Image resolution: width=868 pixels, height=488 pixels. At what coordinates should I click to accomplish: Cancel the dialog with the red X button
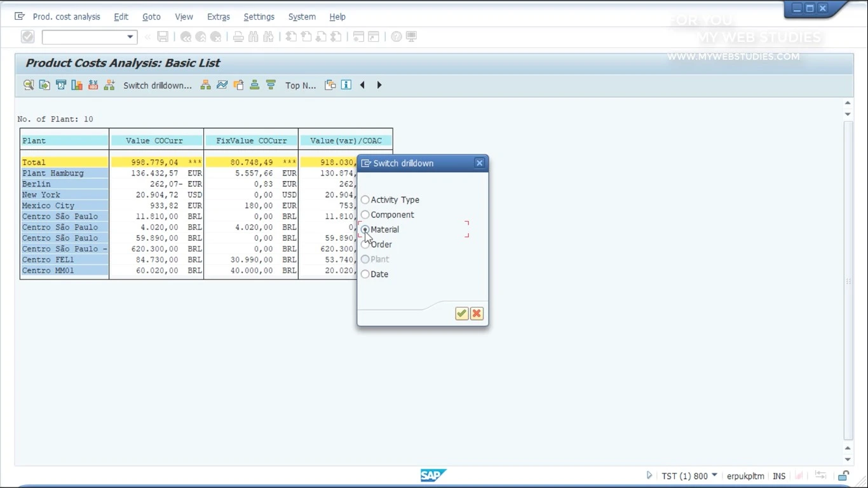click(x=477, y=313)
